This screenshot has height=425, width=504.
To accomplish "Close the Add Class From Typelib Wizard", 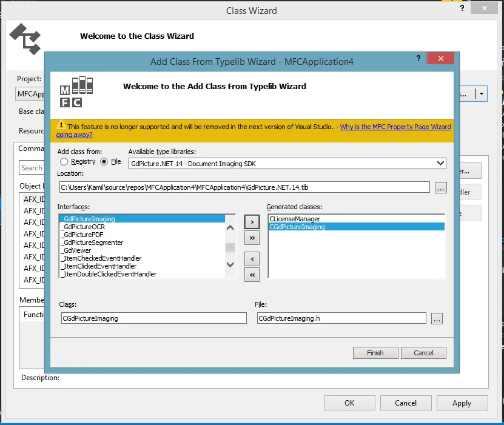I will pyautogui.click(x=441, y=58).
